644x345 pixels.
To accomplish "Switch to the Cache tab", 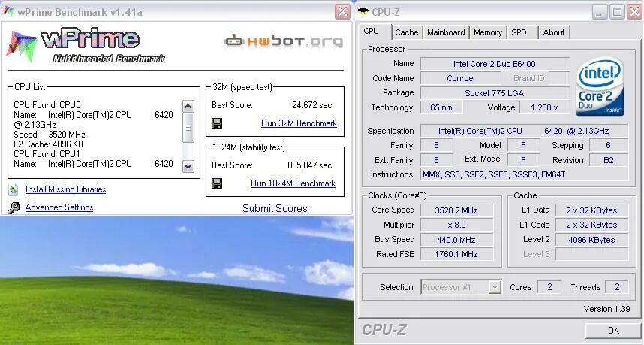I will tap(407, 32).
